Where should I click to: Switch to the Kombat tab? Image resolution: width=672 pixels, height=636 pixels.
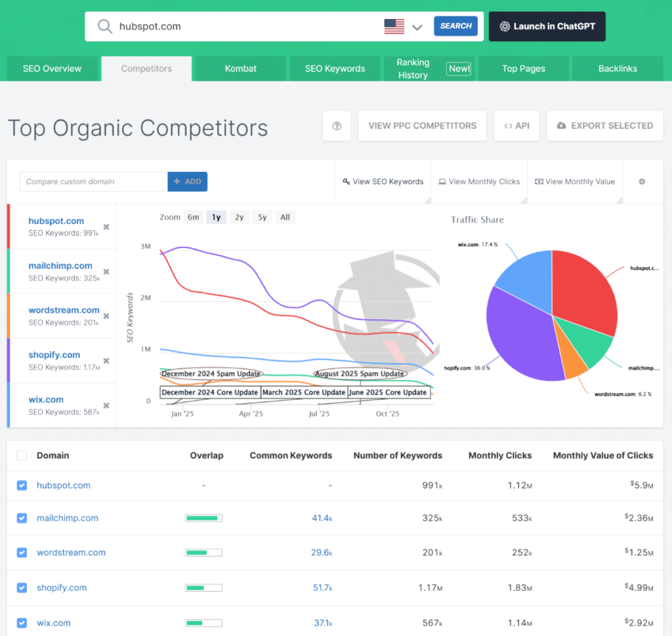coord(240,68)
